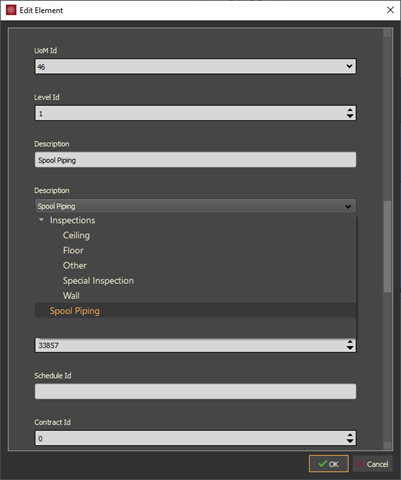Image resolution: width=401 pixels, height=480 pixels.
Task: Choose Other in the Inspections list
Action: click(75, 265)
